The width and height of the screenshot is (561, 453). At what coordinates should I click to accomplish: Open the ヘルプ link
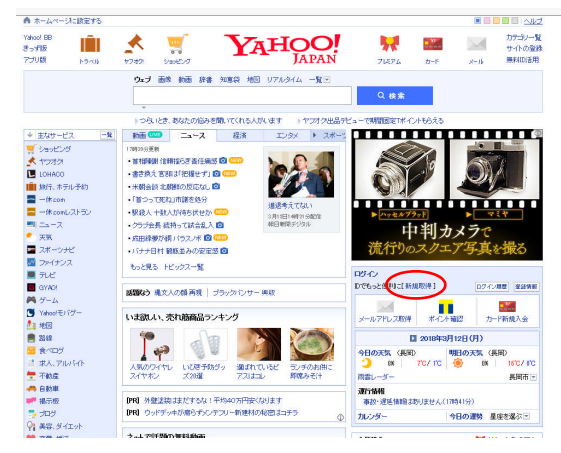[x=533, y=21]
